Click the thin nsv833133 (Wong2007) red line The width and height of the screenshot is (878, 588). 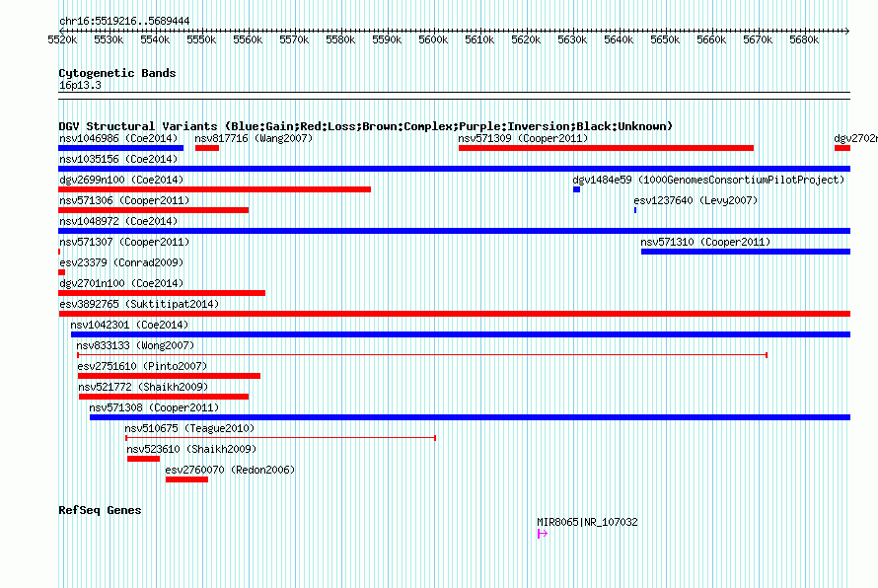tap(422, 355)
